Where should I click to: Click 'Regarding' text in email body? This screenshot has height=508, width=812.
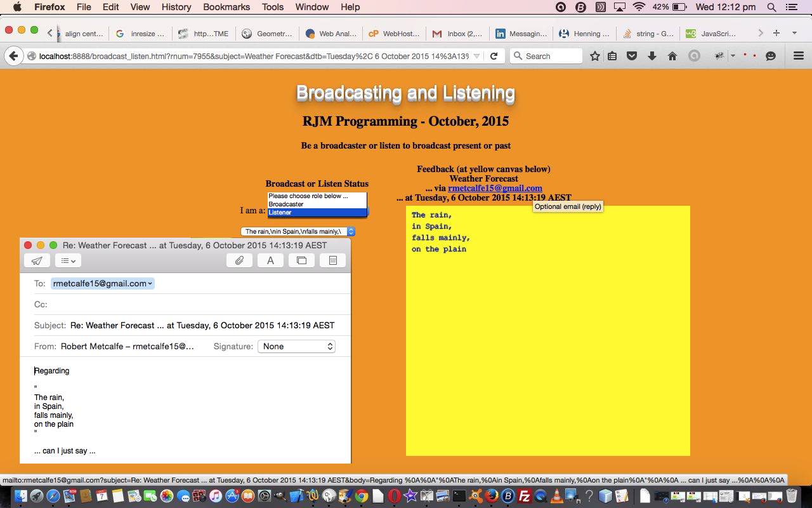coord(52,371)
